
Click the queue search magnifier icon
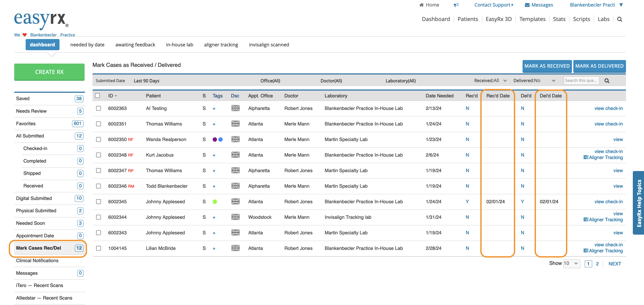pos(607,81)
